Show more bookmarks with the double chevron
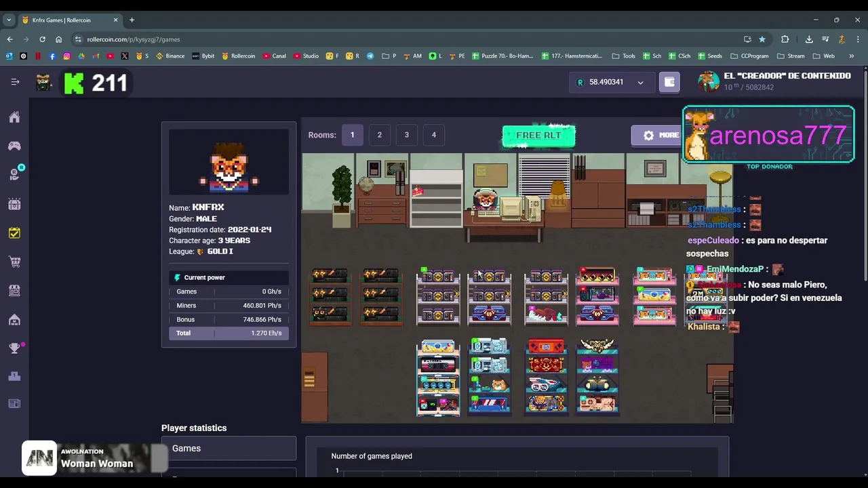The height and width of the screenshot is (488, 868). [851, 56]
